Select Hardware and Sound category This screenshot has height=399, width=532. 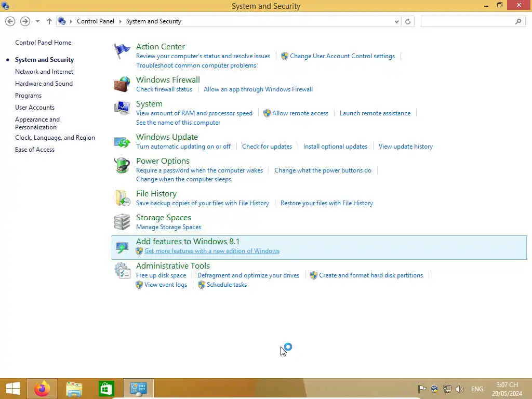(44, 84)
